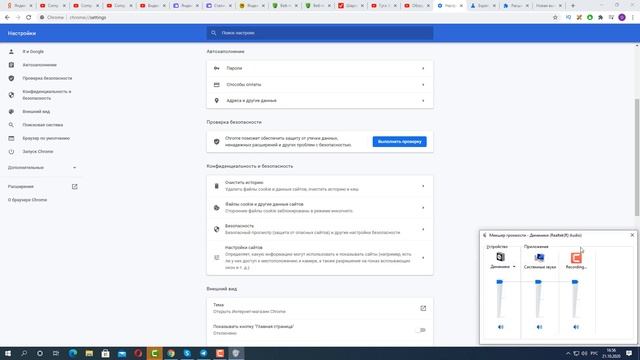Mute Системные звуки in volume mixer

(539, 327)
